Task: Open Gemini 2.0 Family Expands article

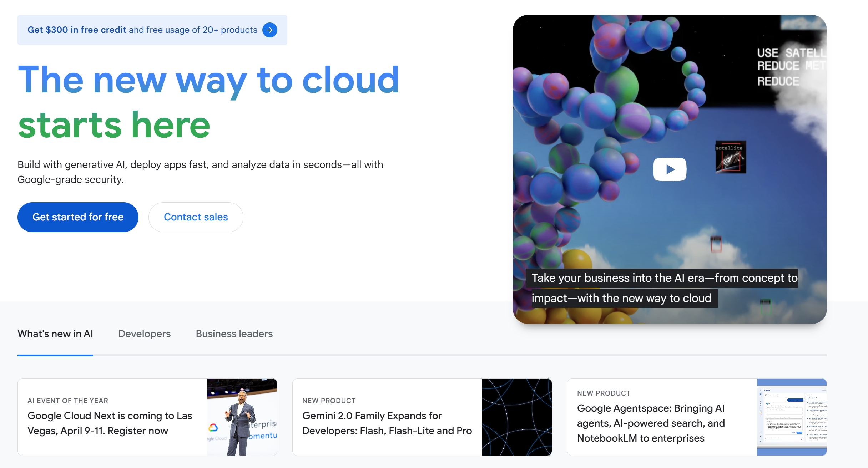Action: (387, 423)
